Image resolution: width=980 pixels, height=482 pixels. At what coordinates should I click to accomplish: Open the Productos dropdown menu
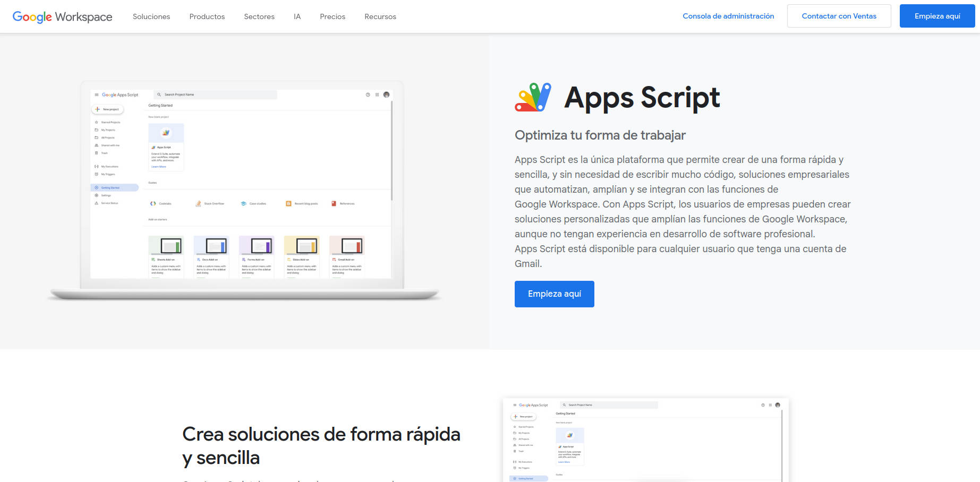click(207, 16)
